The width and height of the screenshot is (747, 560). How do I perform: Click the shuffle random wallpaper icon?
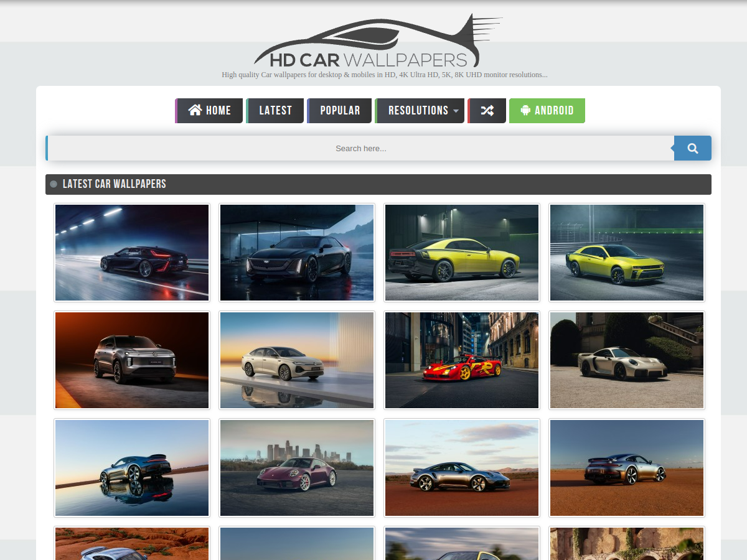487,111
